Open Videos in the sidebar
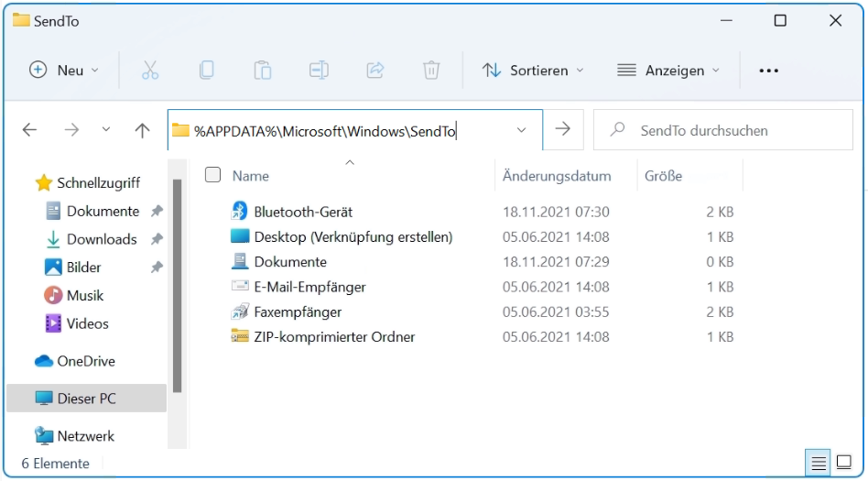868x481 pixels. pyautogui.click(x=76, y=323)
